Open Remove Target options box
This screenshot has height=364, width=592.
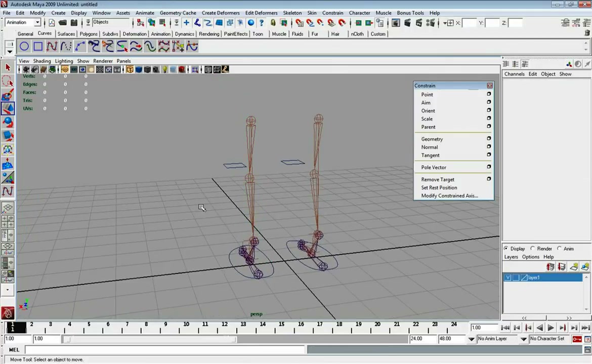(x=489, y=179)
